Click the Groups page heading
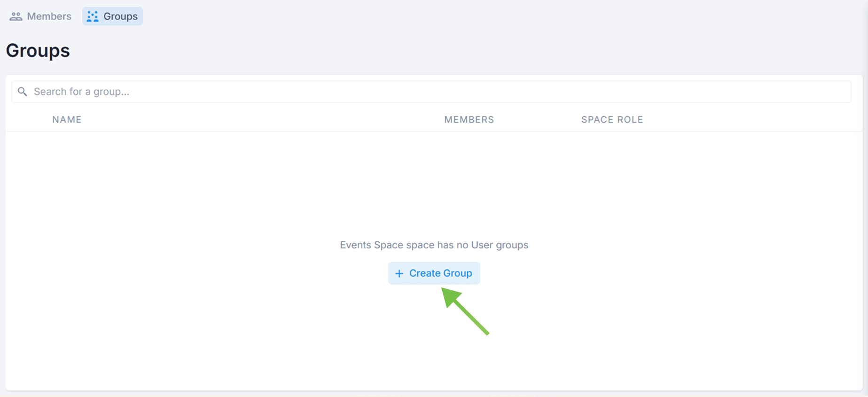Viewport: 868px width, 397px height. 38,51
